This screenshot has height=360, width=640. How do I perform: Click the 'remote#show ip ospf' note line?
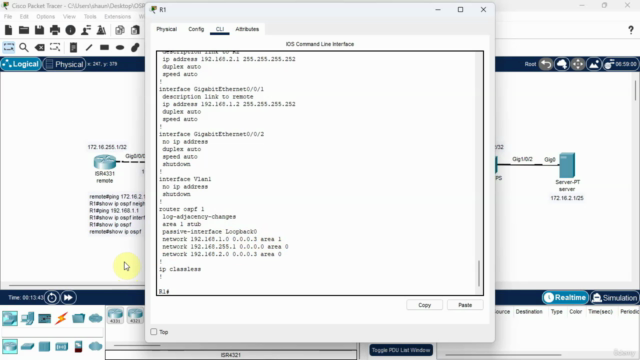116,231
